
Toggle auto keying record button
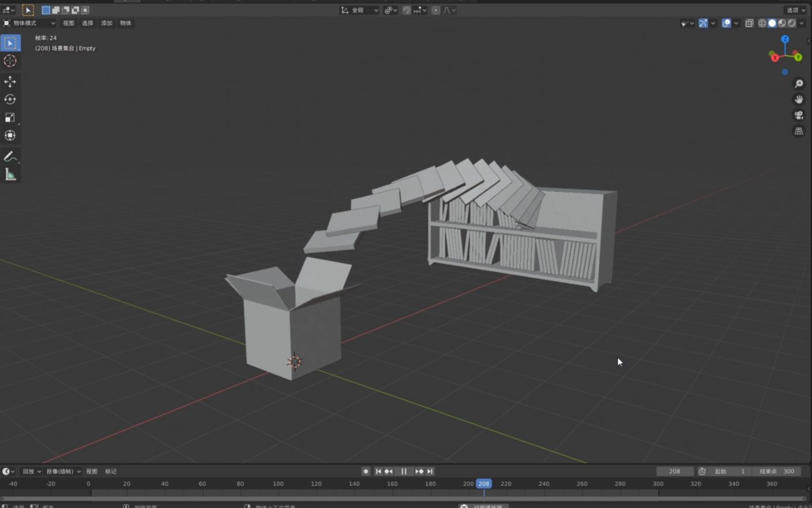click(x=366, y=471)
